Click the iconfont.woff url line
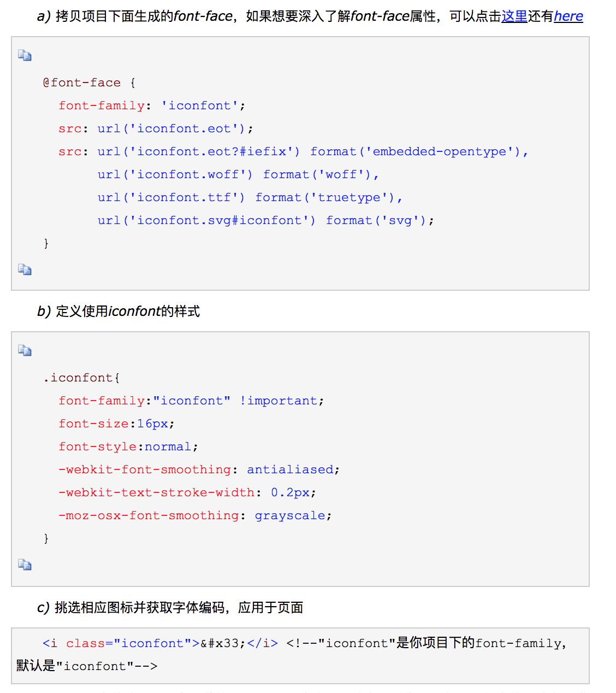 click(238, 174)
